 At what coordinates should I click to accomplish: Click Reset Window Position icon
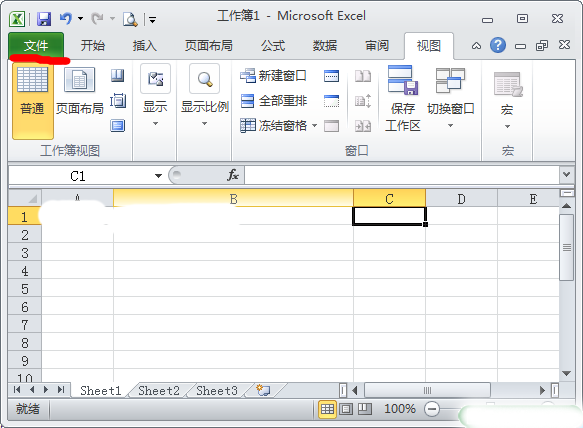(363, 126)
